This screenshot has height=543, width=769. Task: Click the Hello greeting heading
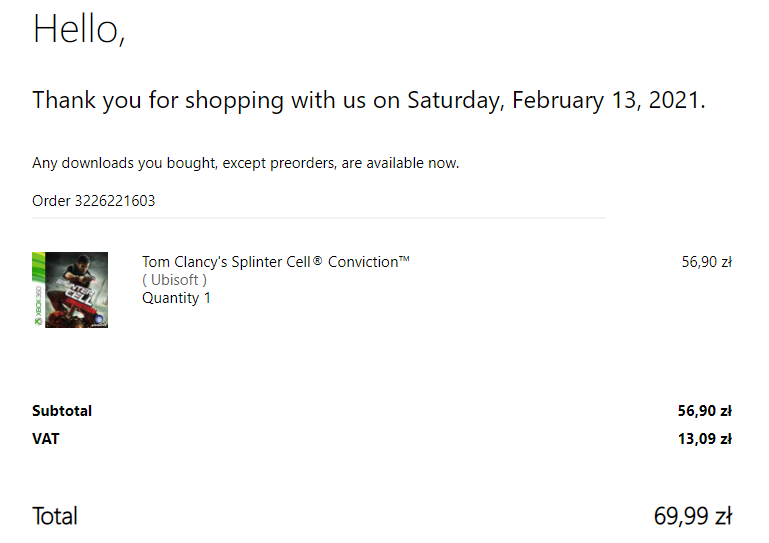tap(78, 29)
